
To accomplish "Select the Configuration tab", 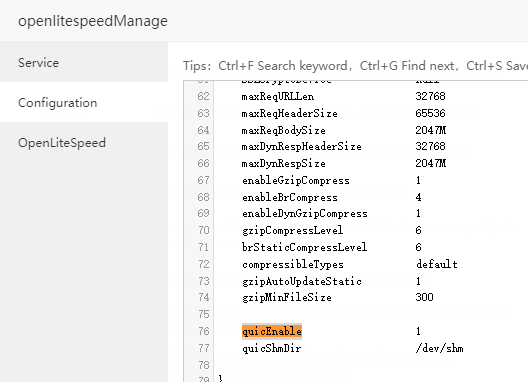I will [x=84, y=102].
